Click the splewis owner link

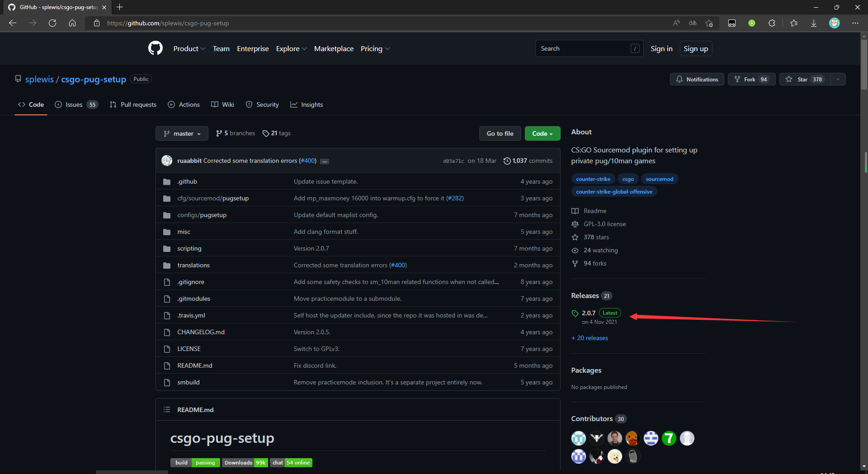(39, 79)
